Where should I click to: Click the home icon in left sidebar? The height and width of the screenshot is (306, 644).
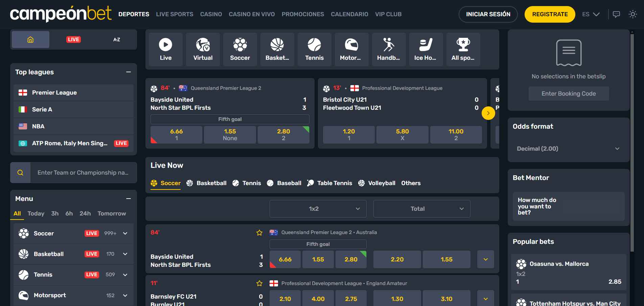point(30,40)
